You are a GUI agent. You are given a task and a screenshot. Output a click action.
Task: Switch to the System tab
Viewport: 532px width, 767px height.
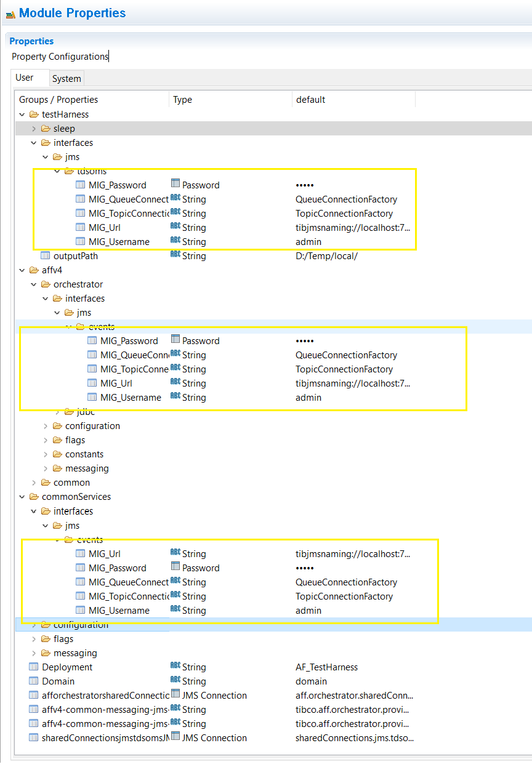point(66,79)
